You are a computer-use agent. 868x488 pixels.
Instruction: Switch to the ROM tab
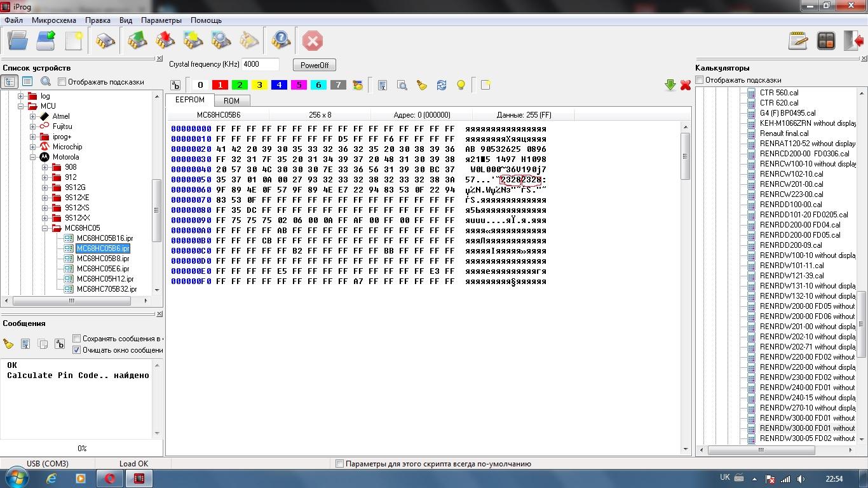point(231,101)
